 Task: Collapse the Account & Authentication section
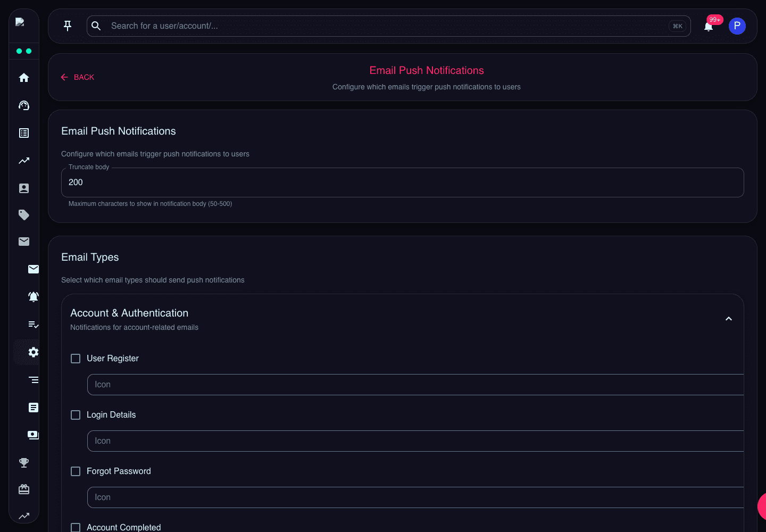tap(729, 319)
